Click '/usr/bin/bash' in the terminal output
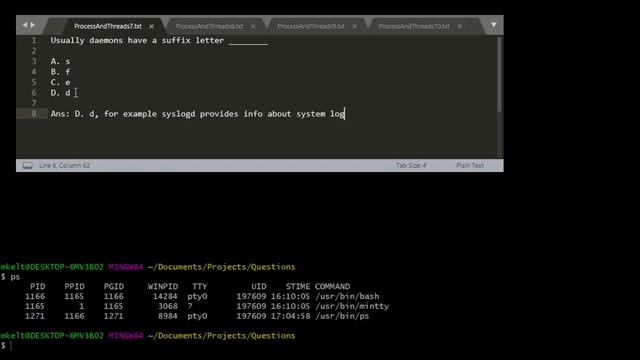 pos(347,296)
